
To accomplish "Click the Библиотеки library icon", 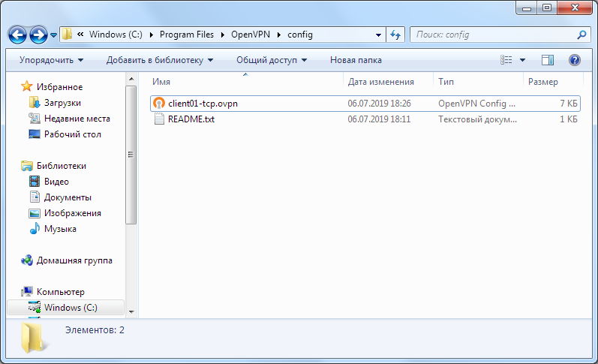I will tap(27, 166).
